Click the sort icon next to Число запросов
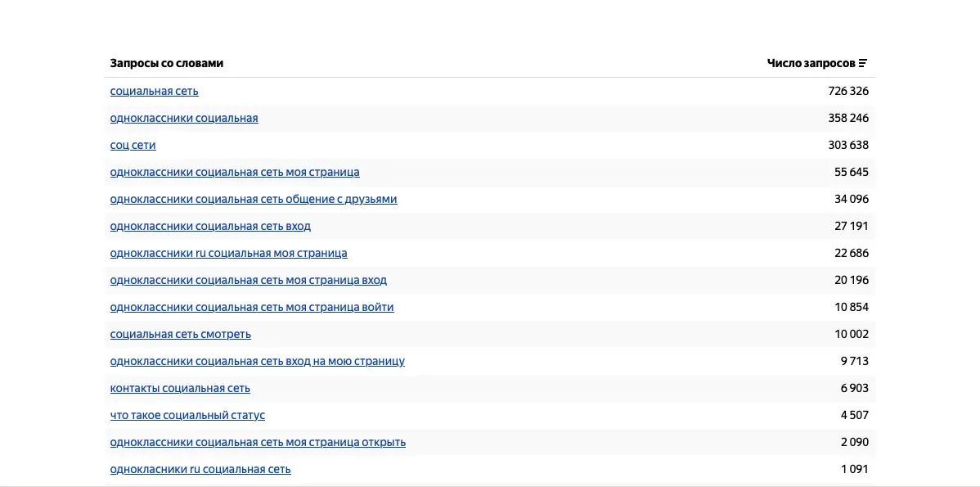This screenshot has width=980, height=487. [863, 63]
